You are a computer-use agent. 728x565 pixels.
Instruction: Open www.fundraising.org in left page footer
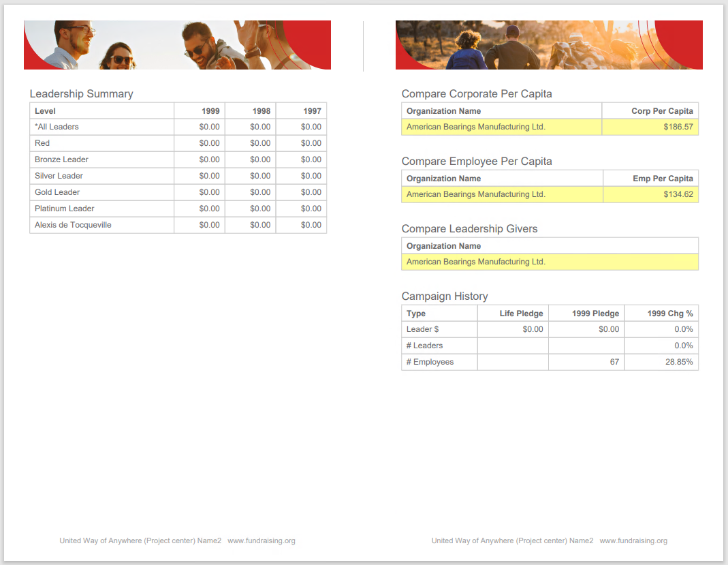click(261, 540)
